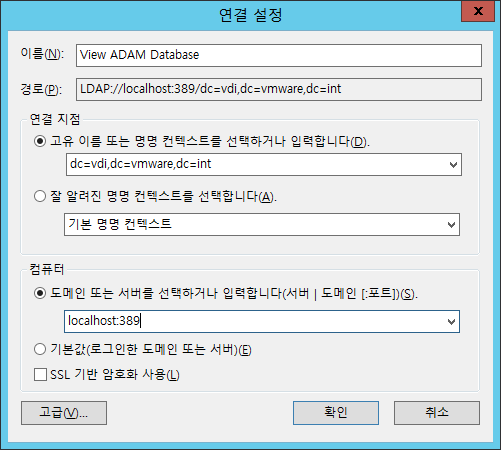
Task: Click the '컴퓨터' group title
Action: tap(47, 269)
